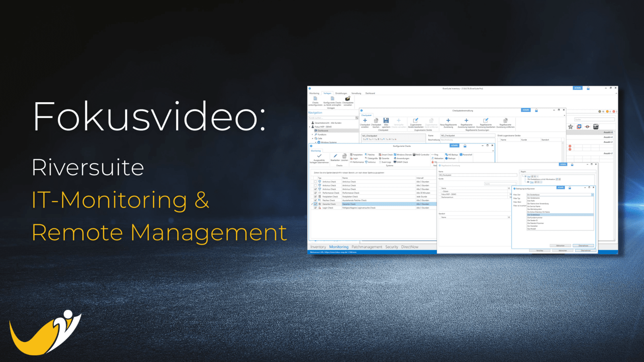Viewport: 644px width, 362px height.
Task: Click Checkpaket löschen trash icon
Action: (376, 120)
